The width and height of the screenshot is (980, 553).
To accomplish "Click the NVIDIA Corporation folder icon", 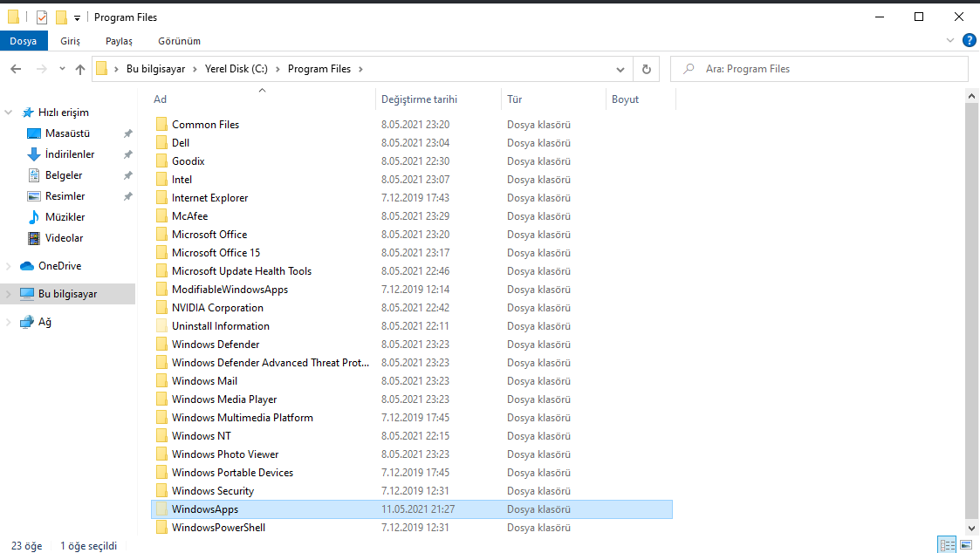I will click(x=161, y=307).
